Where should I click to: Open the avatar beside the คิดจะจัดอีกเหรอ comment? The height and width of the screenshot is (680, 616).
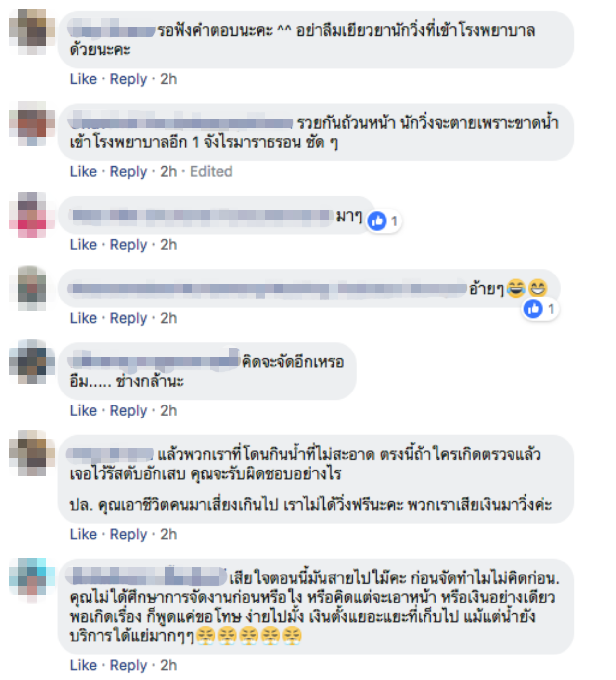point(32,362)
